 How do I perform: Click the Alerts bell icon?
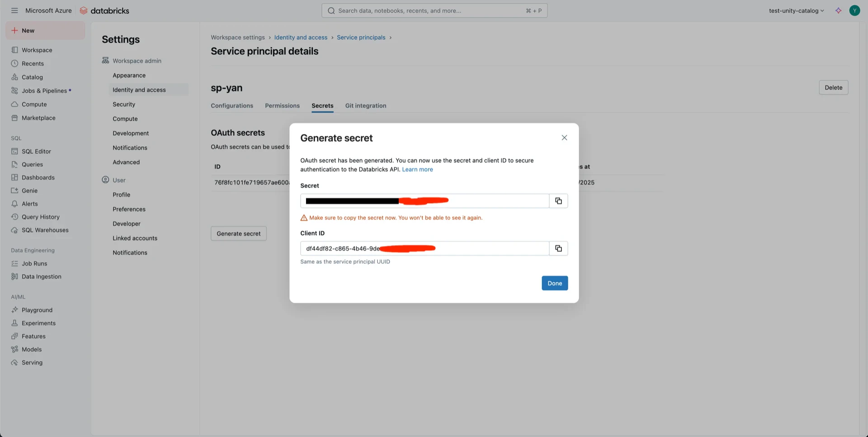coord(14,204)
